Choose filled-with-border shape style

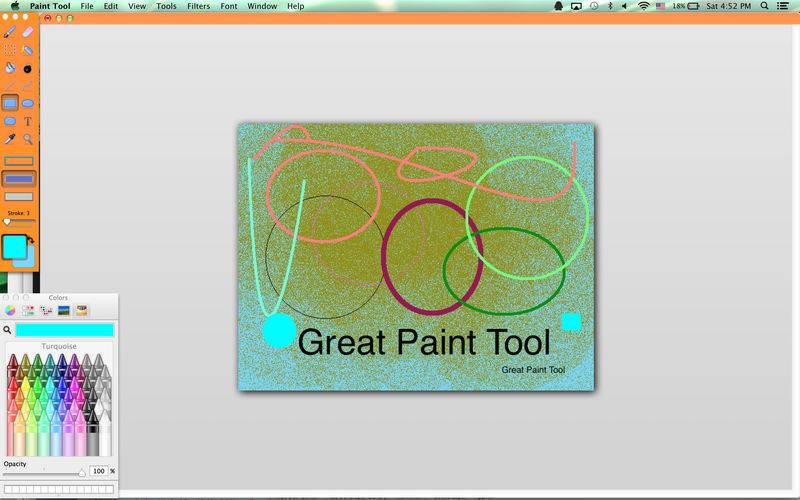(x=19, y=179)
